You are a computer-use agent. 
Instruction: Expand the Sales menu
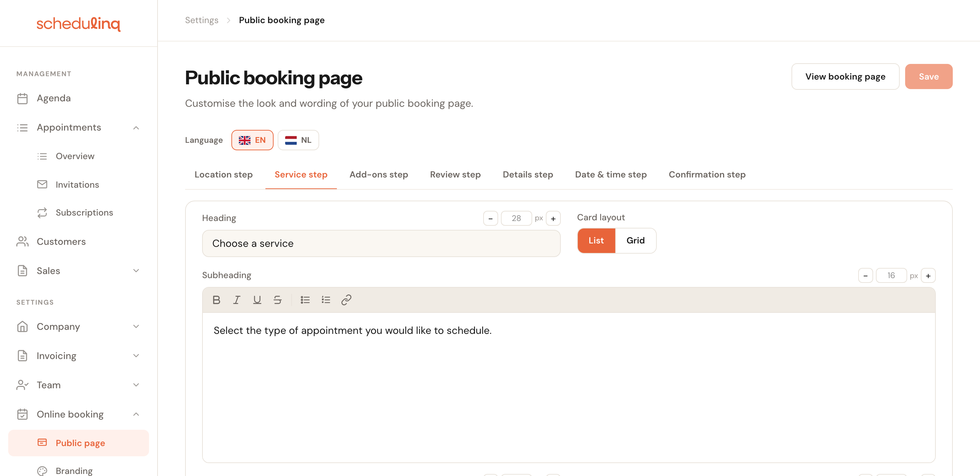click(x=136, y=271)
